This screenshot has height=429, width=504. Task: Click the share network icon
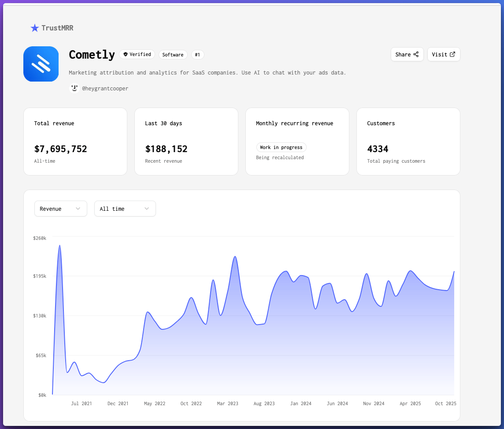click(x=416, y=54)
